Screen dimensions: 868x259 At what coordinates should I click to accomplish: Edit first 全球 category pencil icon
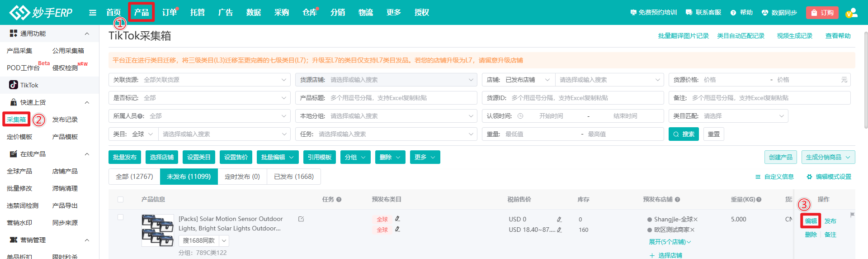pos(397,219)
